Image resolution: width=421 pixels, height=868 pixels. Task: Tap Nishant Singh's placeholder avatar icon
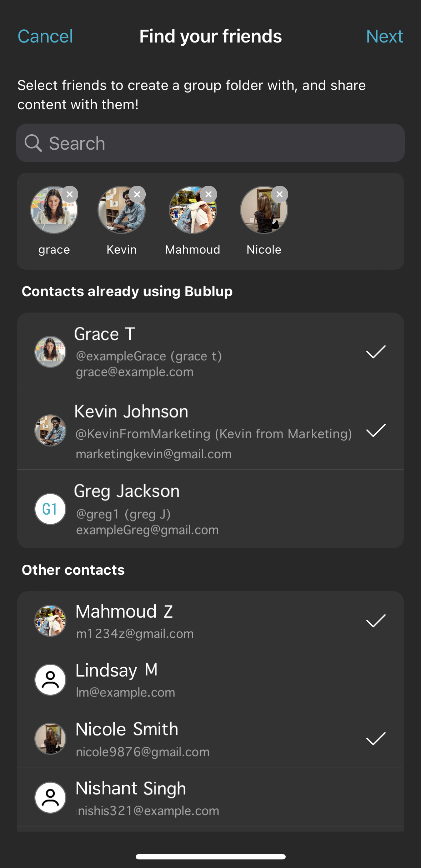point(50,798)
